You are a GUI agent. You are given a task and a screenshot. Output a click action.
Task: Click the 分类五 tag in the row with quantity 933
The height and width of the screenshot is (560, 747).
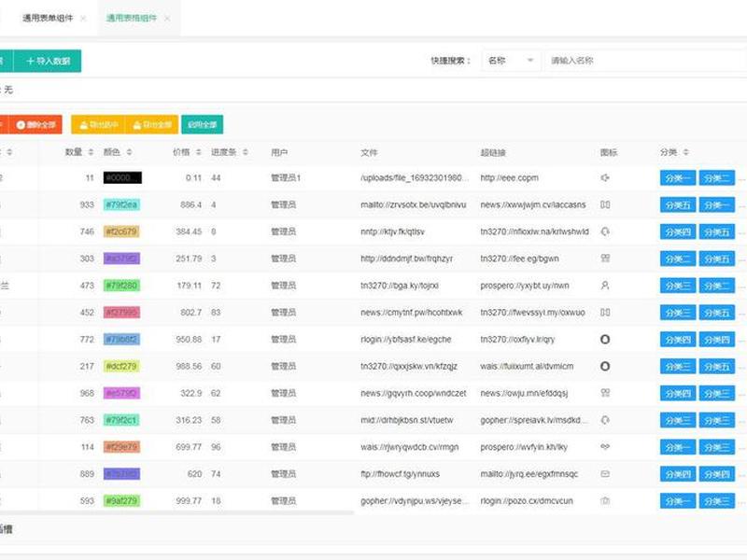[x=678, y=204]
